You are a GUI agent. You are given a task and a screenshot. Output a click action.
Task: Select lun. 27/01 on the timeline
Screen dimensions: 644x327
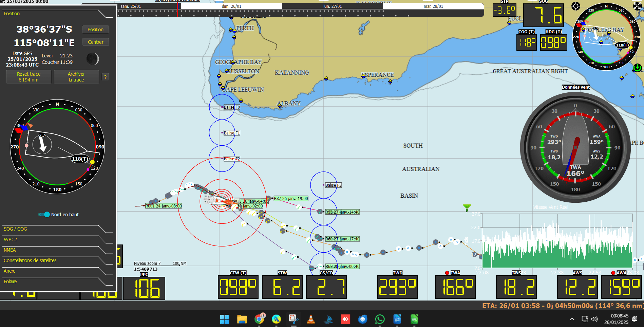tap(333, 6)
